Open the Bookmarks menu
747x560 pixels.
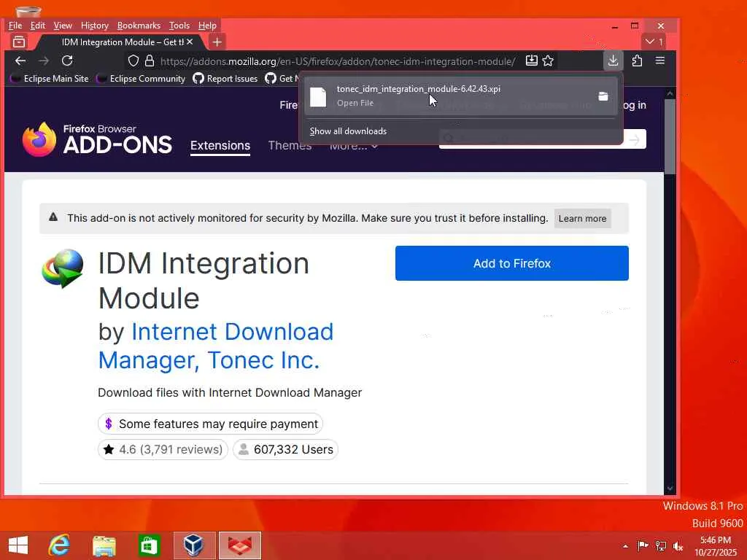point(139,26)
